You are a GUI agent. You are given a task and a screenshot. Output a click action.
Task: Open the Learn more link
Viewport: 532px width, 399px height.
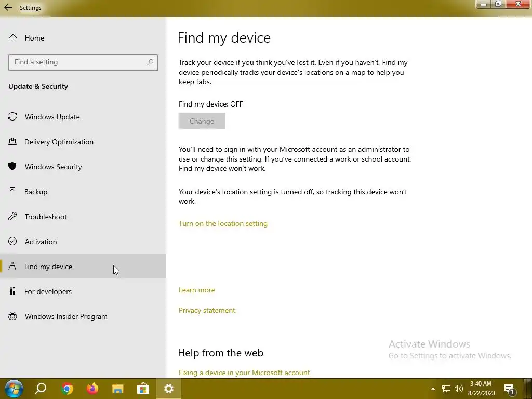pos(197,290)
